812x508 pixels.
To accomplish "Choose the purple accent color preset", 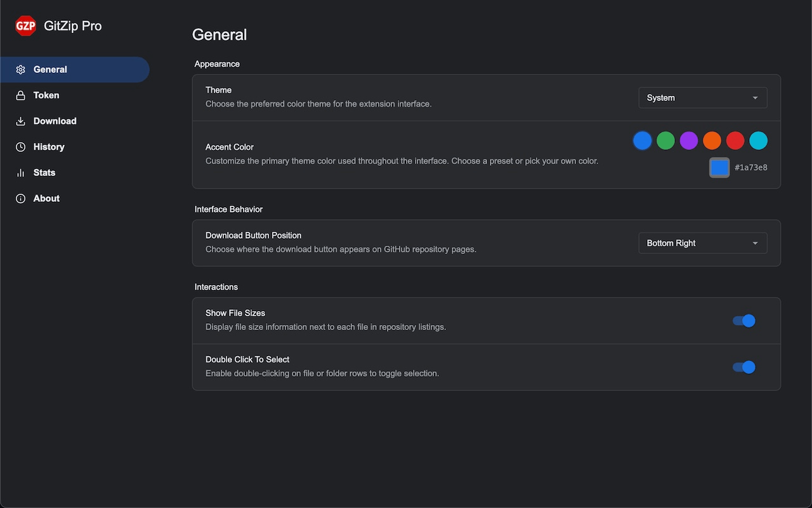I will (689, 141).
